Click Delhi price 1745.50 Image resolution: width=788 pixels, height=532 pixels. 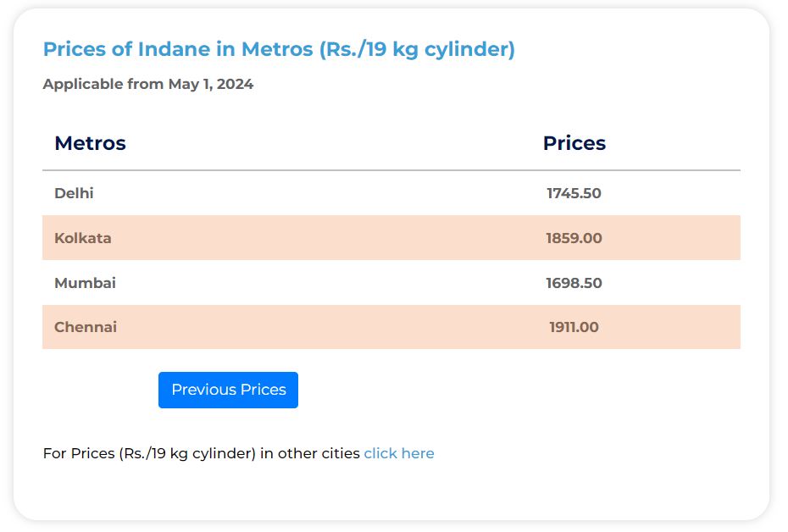[x=574, y=193]
